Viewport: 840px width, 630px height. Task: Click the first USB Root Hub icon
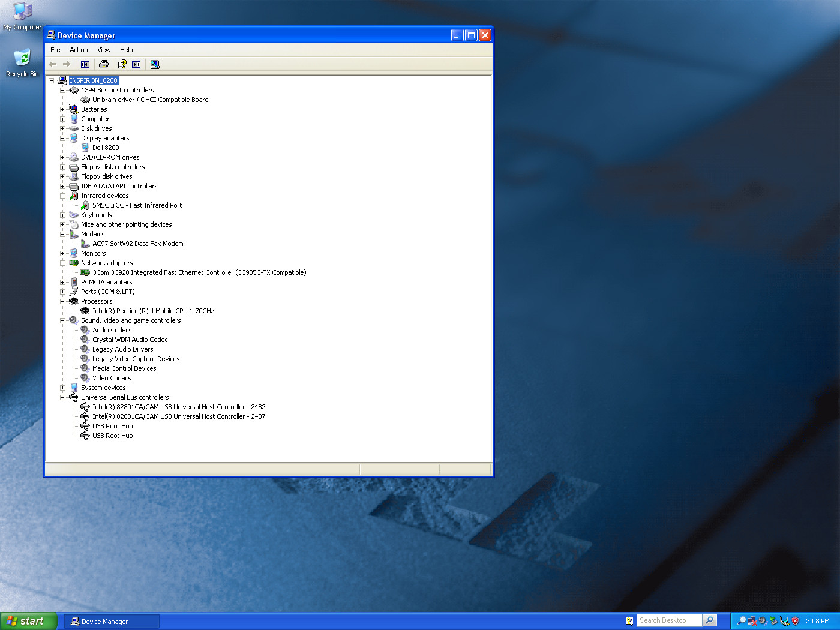pos(85,426)
